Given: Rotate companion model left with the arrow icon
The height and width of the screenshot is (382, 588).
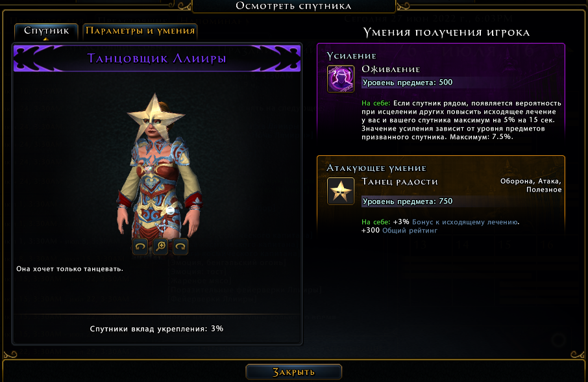Looking at the screenshot, I should 140,246.
